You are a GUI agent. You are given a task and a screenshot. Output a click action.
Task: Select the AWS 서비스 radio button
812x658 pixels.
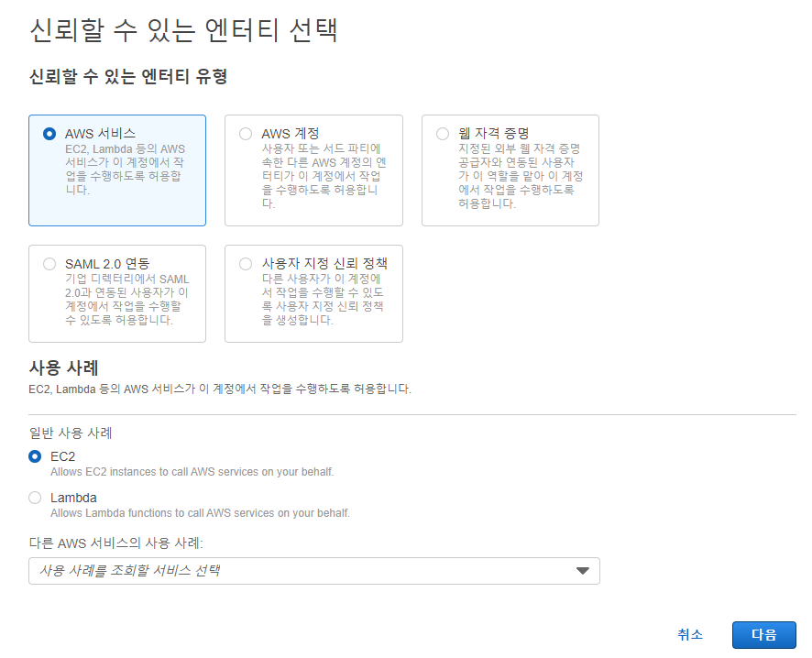[49, 134]
